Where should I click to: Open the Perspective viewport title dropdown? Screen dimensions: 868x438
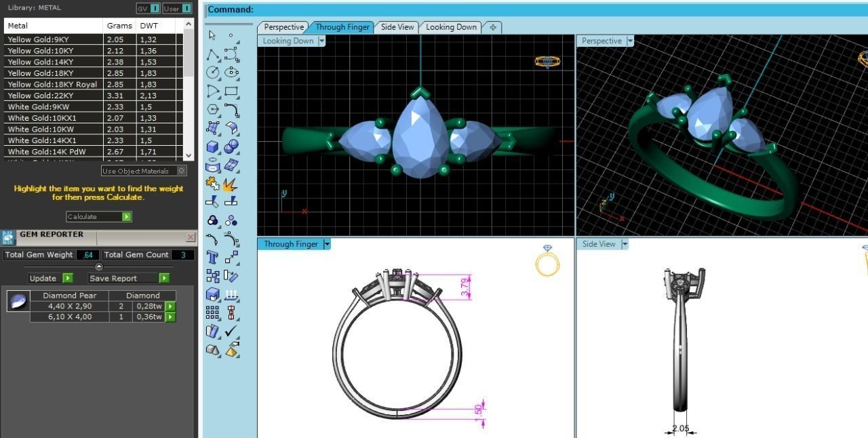(630, 41)
